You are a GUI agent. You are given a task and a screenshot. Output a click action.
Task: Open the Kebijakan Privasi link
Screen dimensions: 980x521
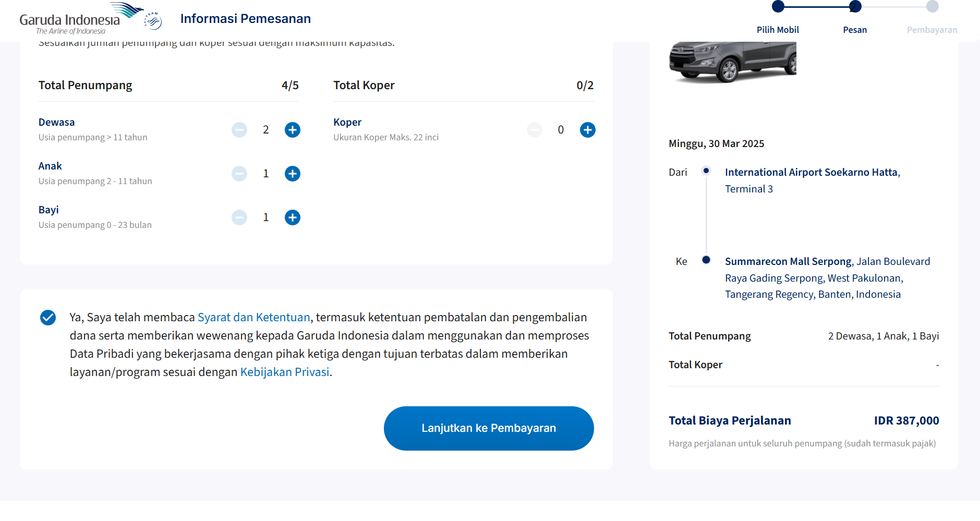pyautogui.click(x=285, y=372)
